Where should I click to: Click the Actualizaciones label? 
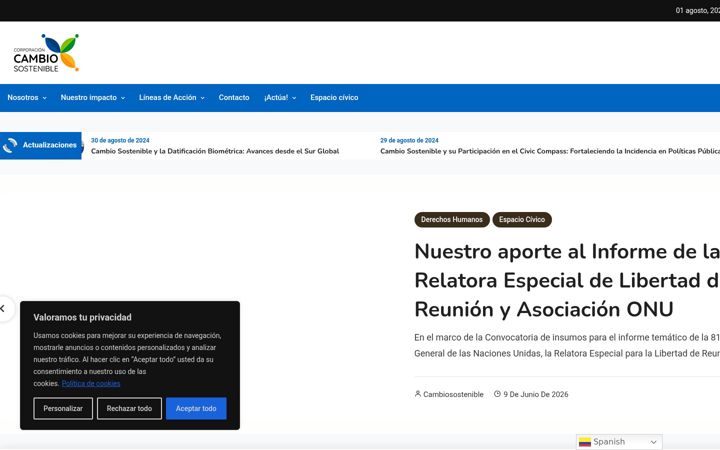(50, 145)
